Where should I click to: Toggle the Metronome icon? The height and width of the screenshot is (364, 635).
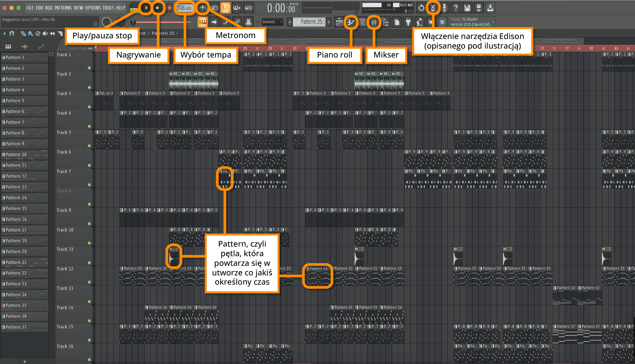(x=202, y=8)
